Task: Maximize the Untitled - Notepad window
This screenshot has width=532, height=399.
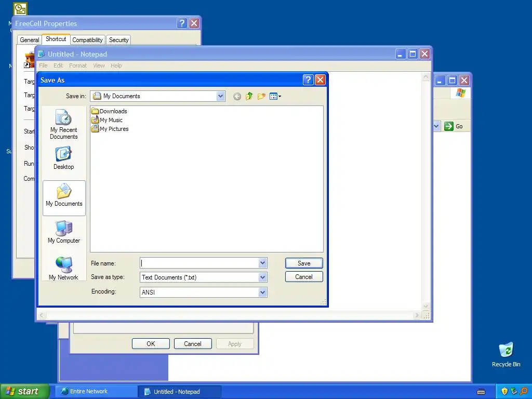Action: coord(413,54)
